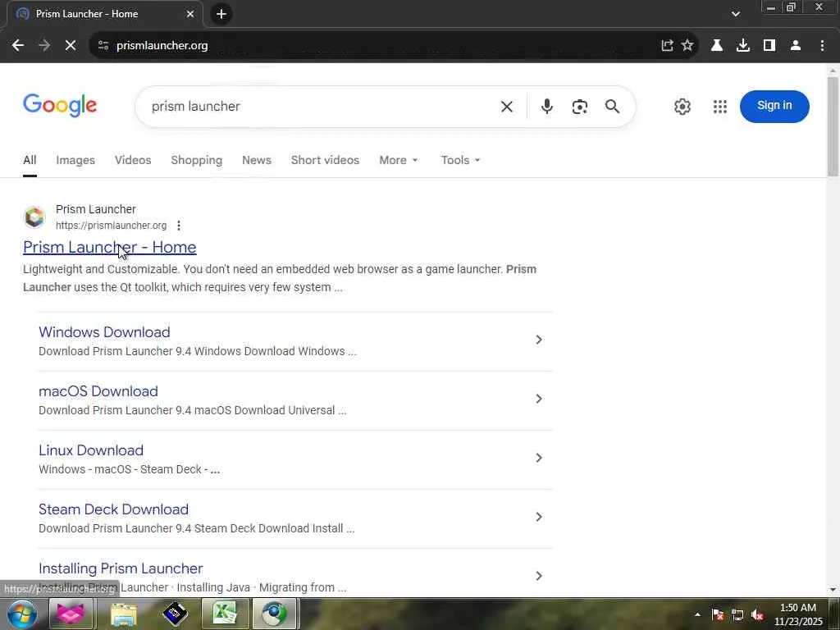The image size is (840, 630).
Task: Open the macOS Download sitelink
Action: (98, 391)
